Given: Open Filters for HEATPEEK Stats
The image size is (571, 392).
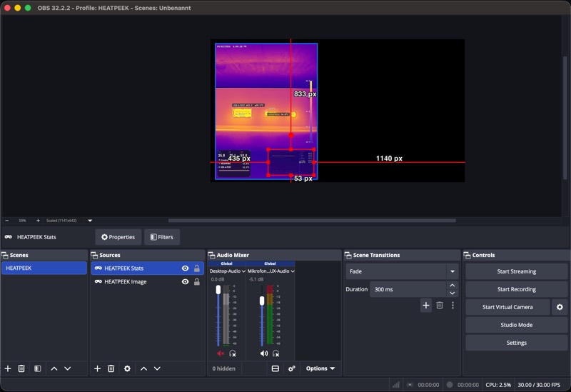Looking at the screenshot, I should coord(162,237).
